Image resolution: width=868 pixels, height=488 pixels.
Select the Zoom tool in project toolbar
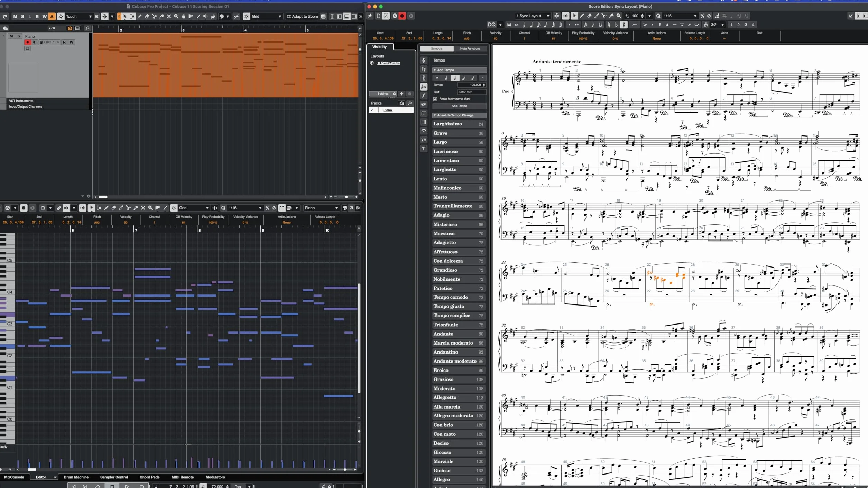176,16
